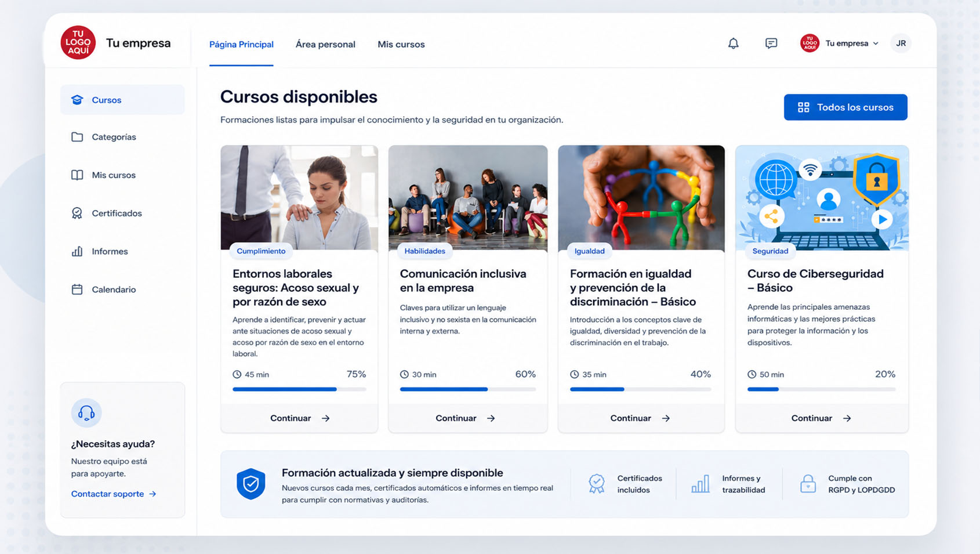980x554 pixels.
Task: Click the 75% progress bar
Action: [x=299, y=389]
